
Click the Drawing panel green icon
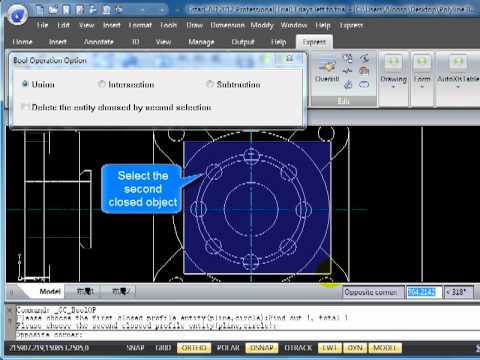[x=394, y=62]
